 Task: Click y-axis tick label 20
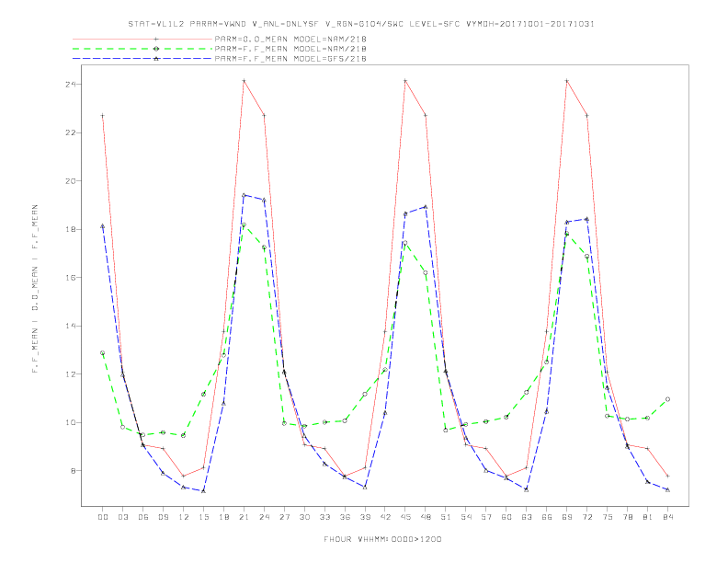point(71,180)
